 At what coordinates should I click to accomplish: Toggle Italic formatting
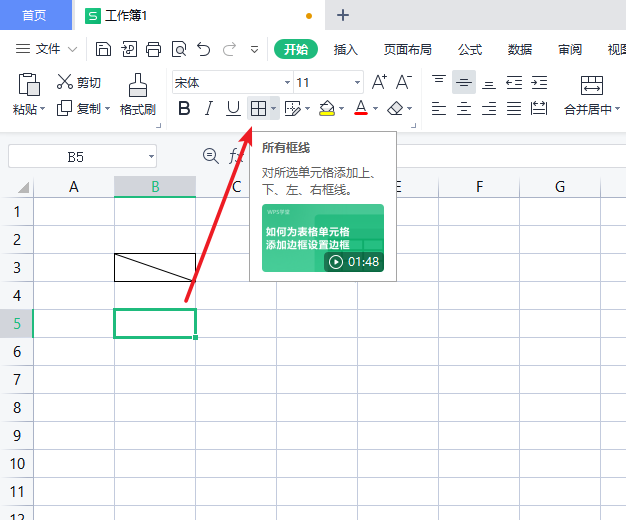(x=208, y=108)
